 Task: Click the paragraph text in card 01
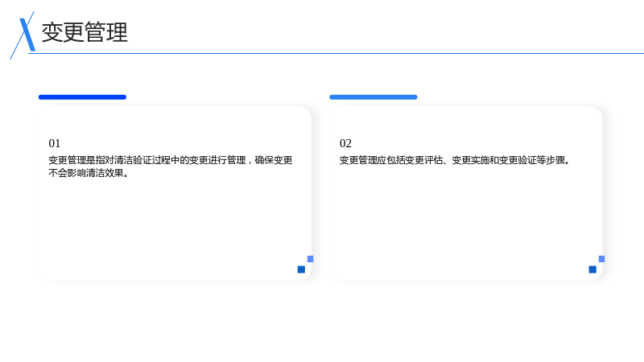tap(171, 167)
